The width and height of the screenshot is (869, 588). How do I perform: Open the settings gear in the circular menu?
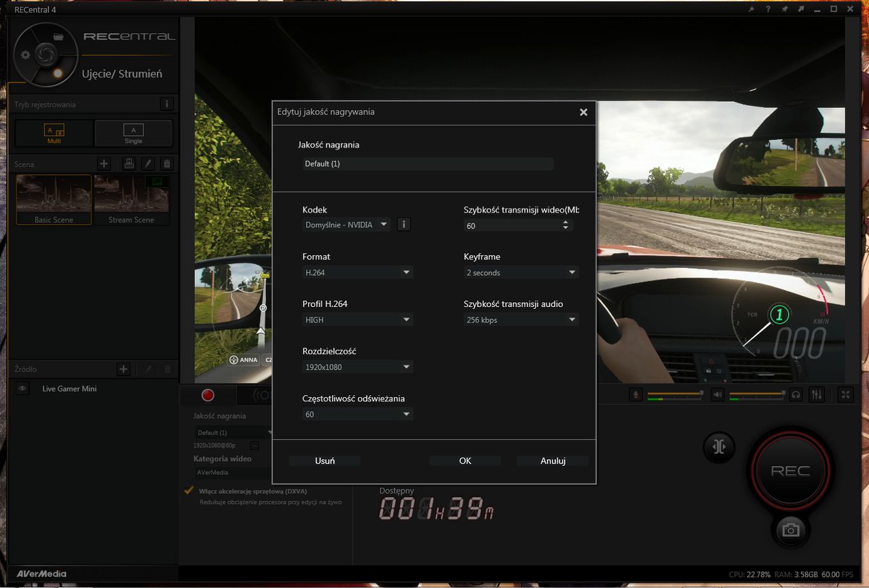pos(25,55)
